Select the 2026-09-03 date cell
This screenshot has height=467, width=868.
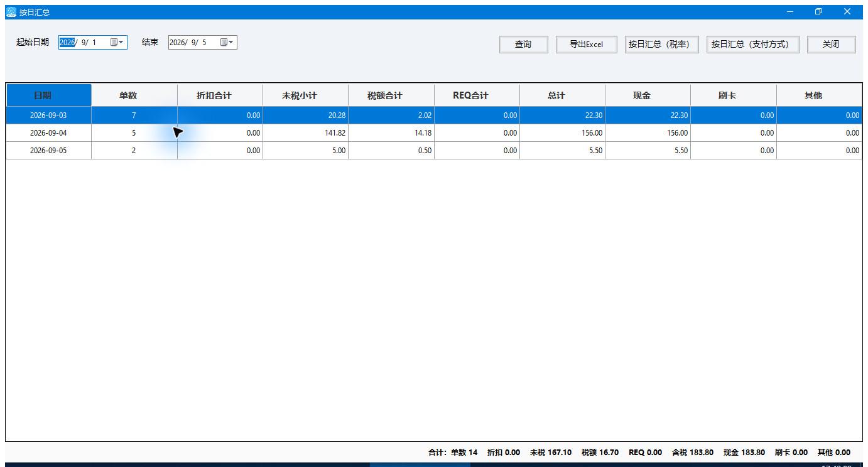[49, 115]
